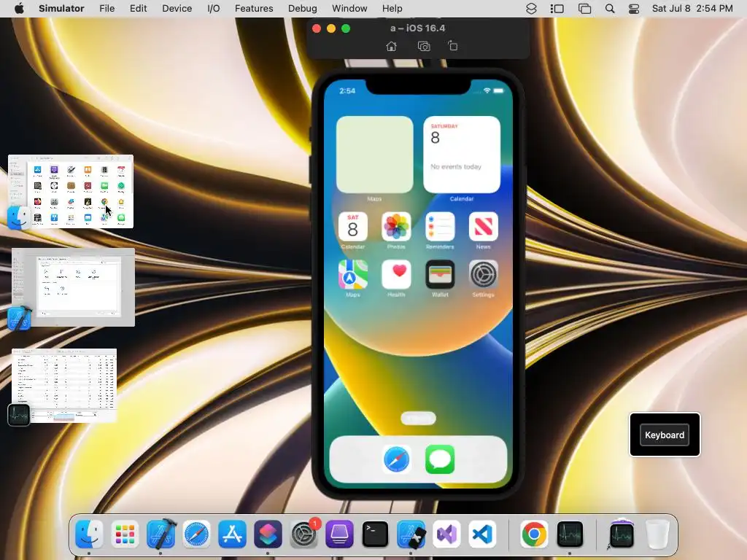
Task: Open Terminal from the Dock
Action: (375, 534)
